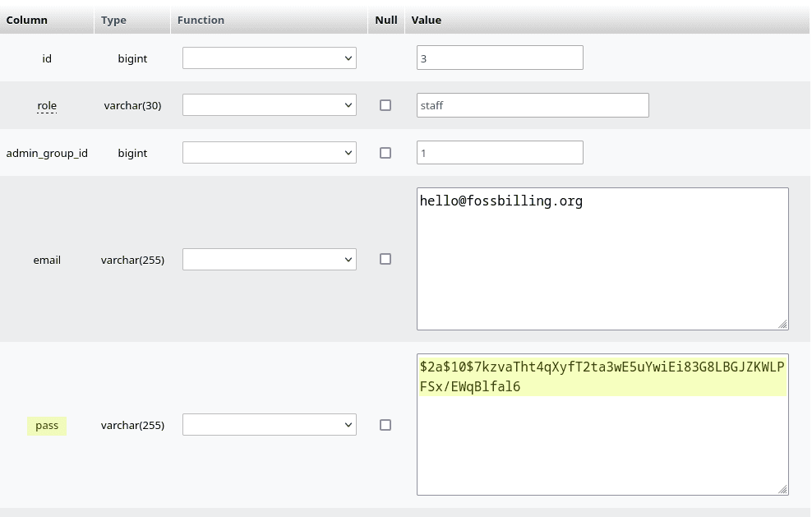Click the underlined role column name

47,105
